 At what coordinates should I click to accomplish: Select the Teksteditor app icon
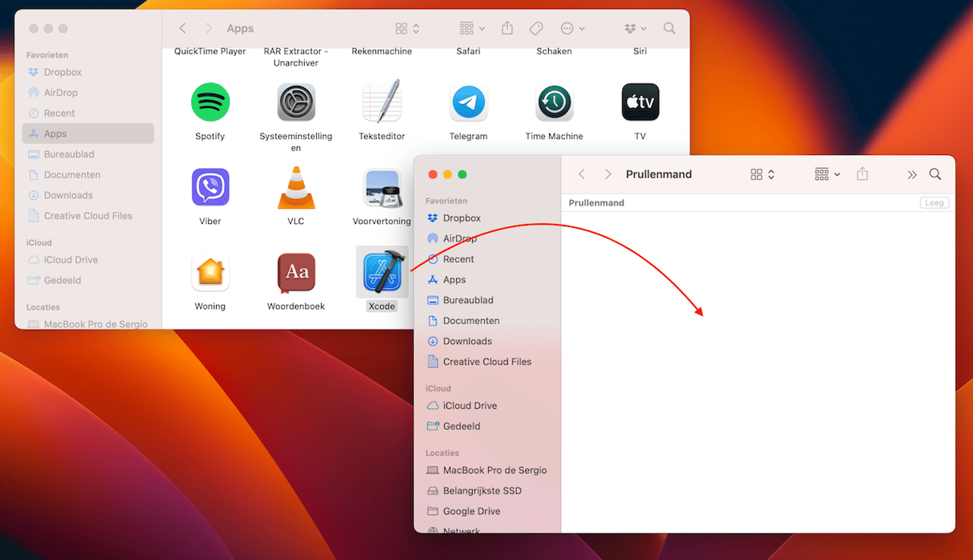pyautogui.click(x=382, y=102)
